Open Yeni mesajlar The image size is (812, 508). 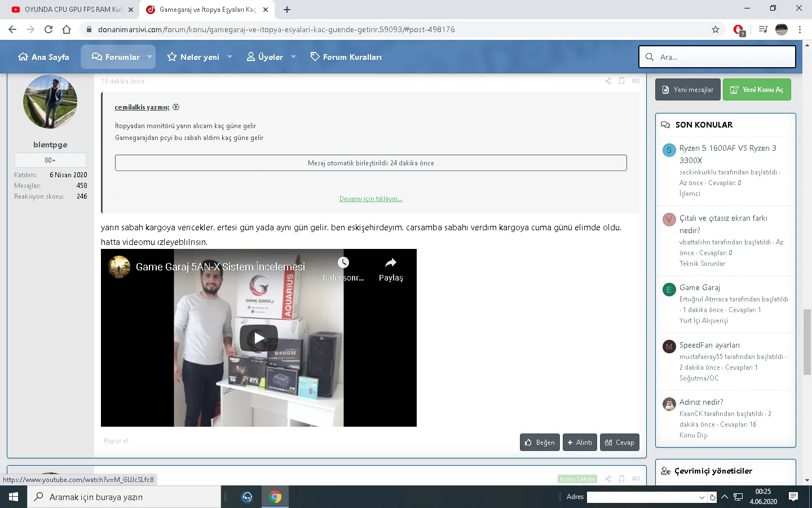click(x=688, y=90)
